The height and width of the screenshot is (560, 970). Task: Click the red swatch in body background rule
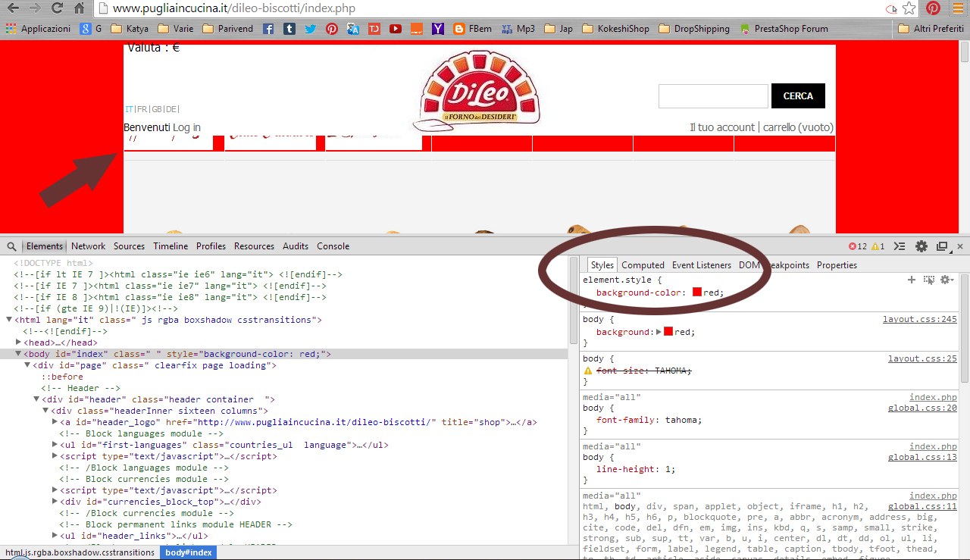pos(668,332)
